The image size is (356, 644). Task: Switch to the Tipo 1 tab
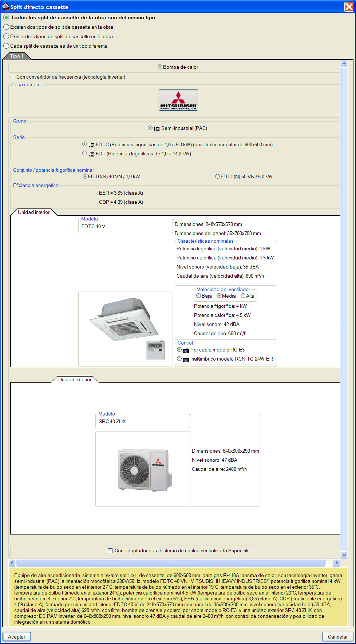(x=17, y=56)
